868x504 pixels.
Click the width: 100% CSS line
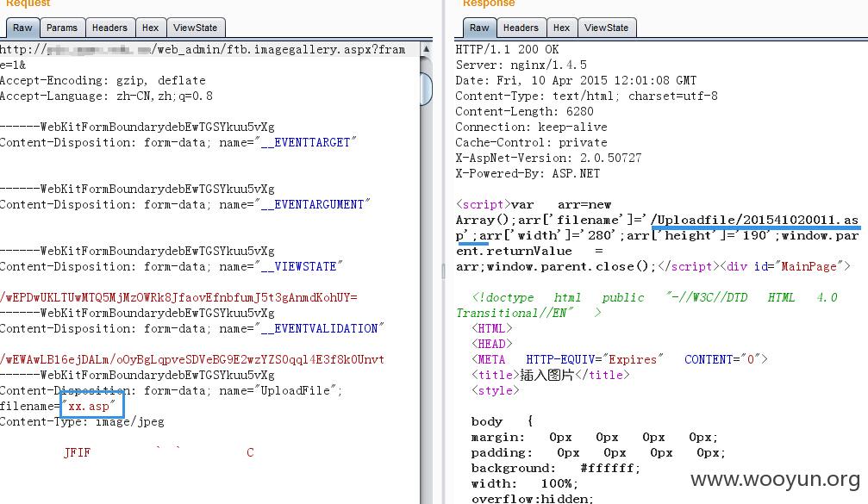tap(524, 483)
